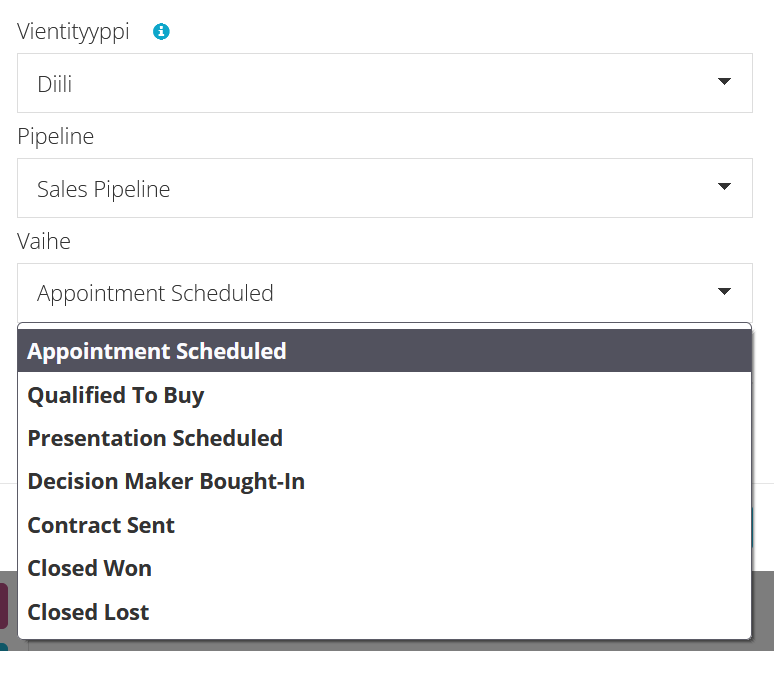This screenshot has height=678, width=774.
Task: Select Decision Maker Bought-In option
Action: click(385, 482)
